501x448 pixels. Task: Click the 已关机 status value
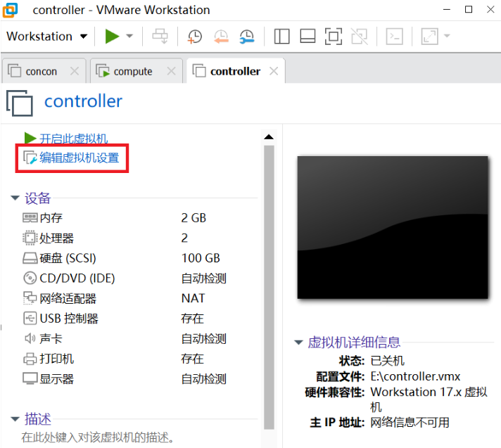(387, 361)
